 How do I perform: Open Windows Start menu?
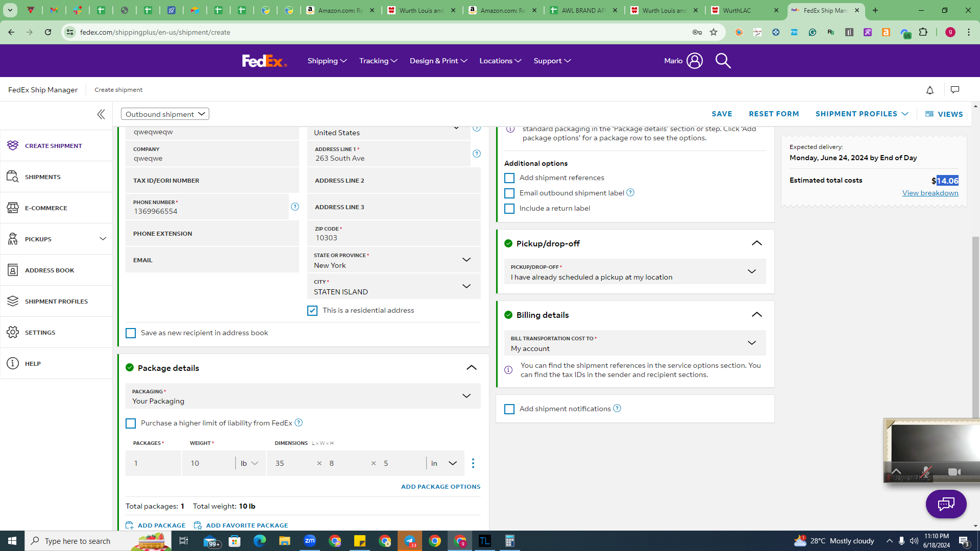click(x=12, y=541)
